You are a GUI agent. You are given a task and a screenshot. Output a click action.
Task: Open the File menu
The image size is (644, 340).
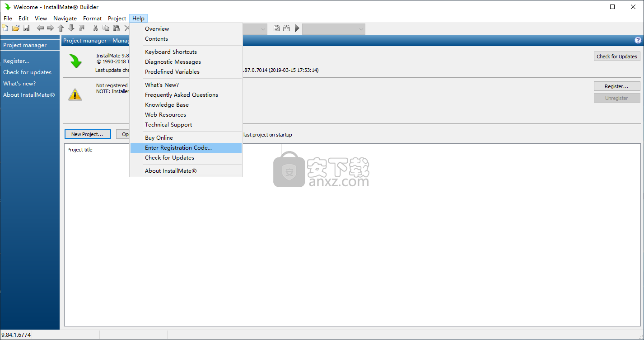coord(8,18)
